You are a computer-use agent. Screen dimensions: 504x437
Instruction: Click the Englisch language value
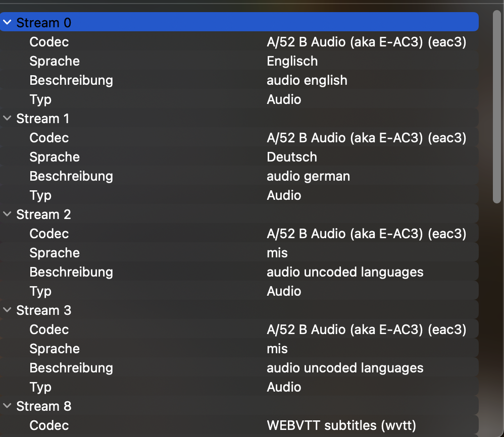click(292, 61)
